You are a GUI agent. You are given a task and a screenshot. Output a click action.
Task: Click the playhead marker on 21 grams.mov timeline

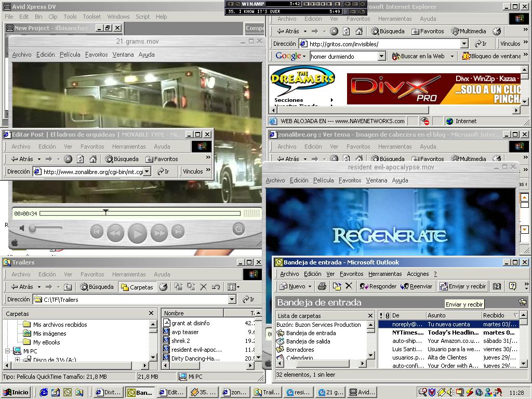pyautogui.click(x=106, y=212)
